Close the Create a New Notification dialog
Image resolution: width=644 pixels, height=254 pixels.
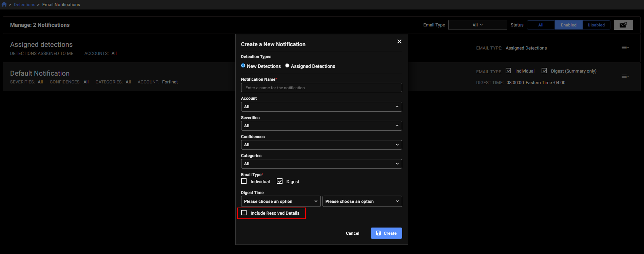coord(399,41)
